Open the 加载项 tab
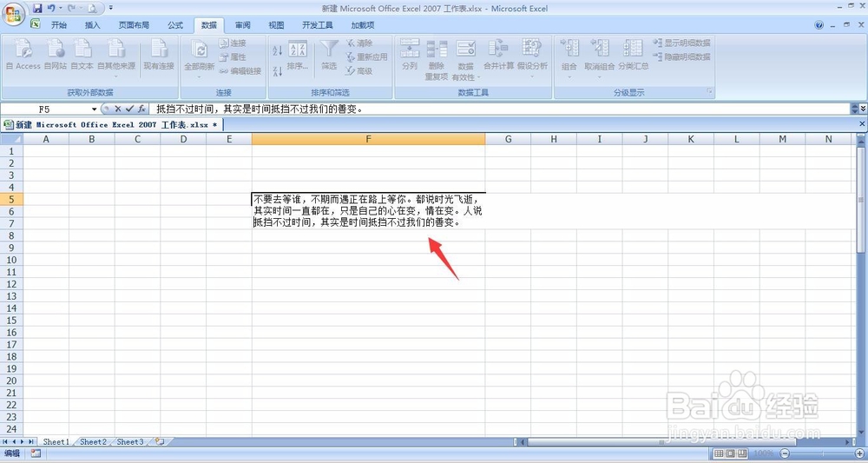 (363, 25)
